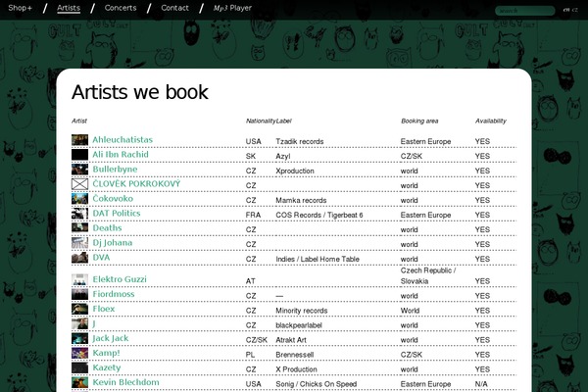Launch the Mp3 Player
The width and height of the screenshot is (588, 392).
[232, 8]
